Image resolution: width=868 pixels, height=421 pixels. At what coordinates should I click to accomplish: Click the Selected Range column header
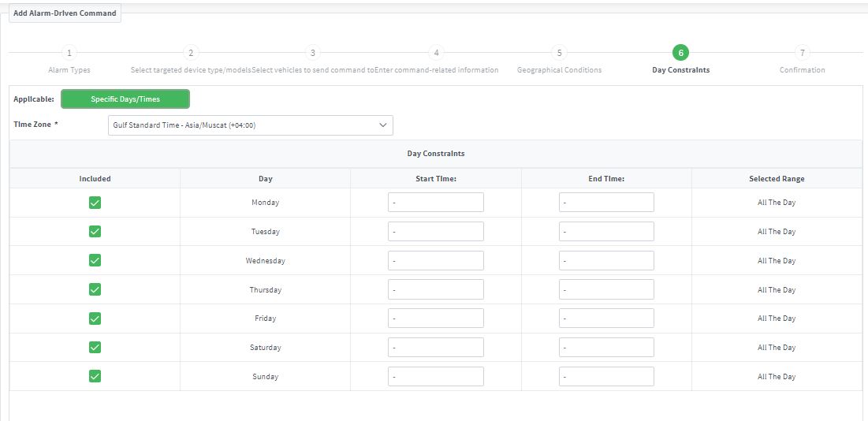tap(777, 179)
